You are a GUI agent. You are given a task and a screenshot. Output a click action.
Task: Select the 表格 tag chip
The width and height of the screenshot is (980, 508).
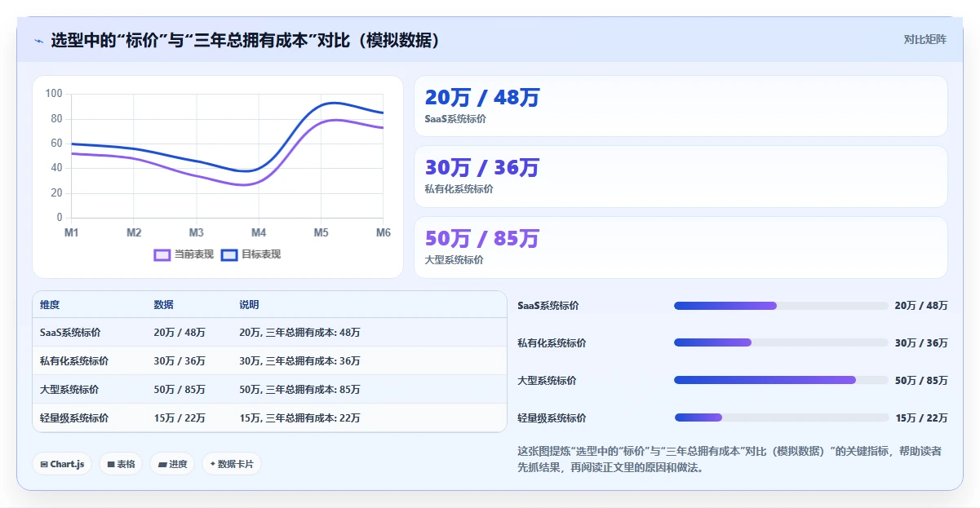click(121, 464)
